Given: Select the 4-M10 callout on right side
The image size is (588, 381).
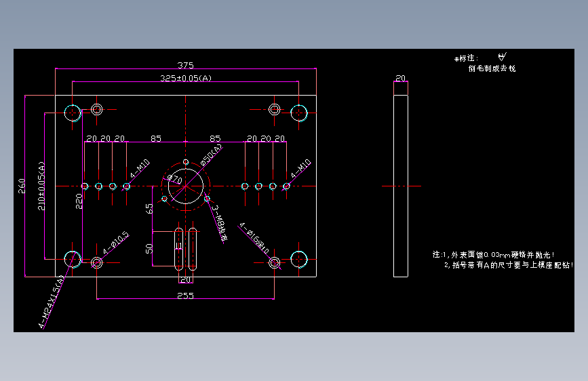Looking at the screenshot, I should point(301,169).
